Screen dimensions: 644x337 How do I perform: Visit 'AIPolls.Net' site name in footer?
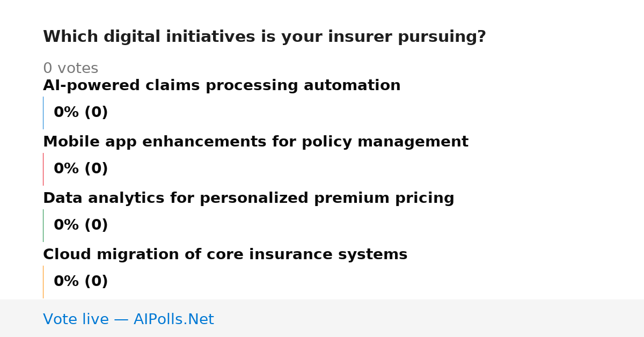[x=173, y=320]
